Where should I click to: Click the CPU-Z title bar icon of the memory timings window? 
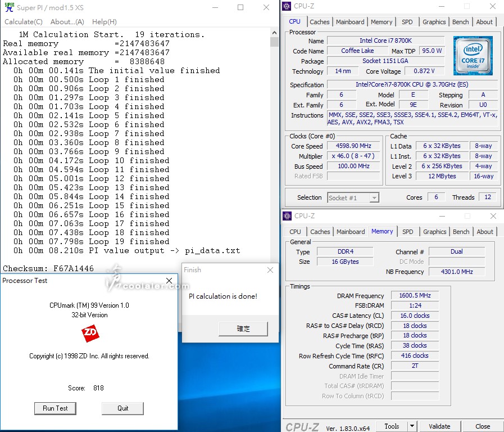point(287,216)
